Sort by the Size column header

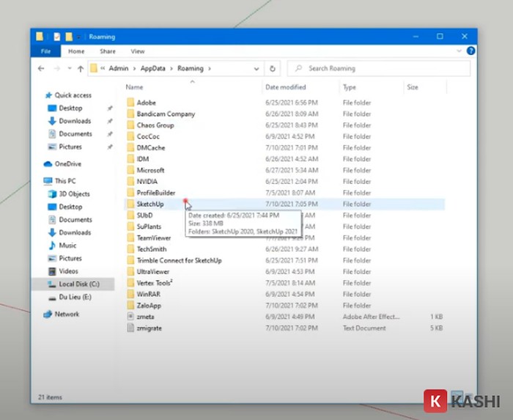413,87
